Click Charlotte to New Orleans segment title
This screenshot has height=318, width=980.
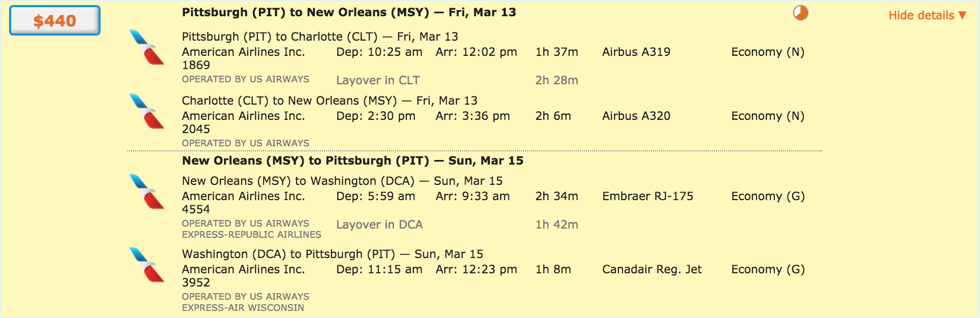point(330,101)
